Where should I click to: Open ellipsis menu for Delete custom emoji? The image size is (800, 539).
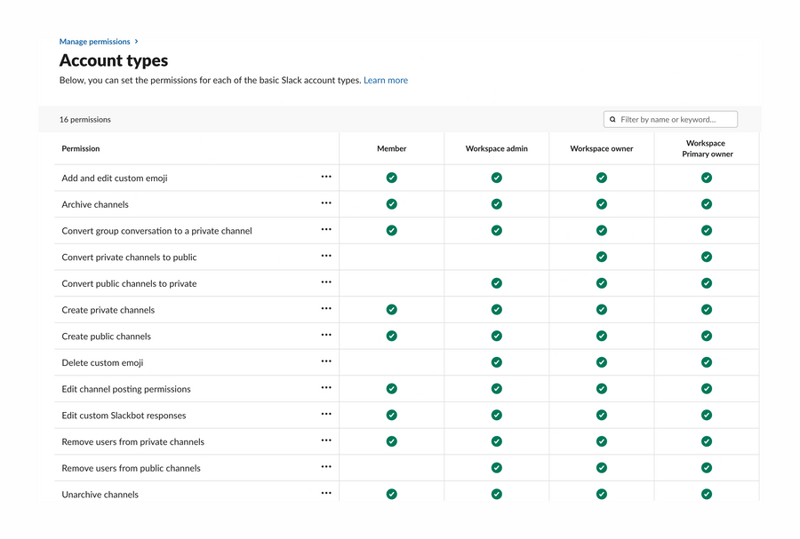point(326,361)
